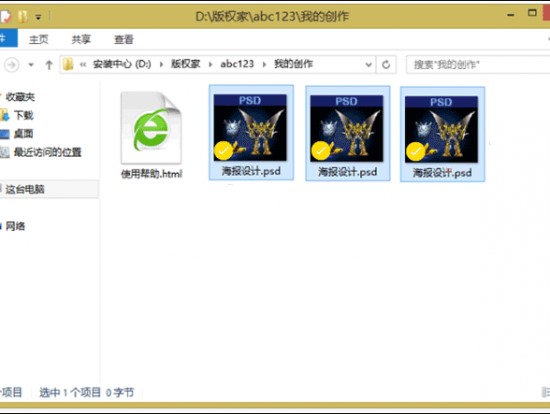Image resolution: width=550 pixels, height=414 pixels.
Task: Select the middle 海报设计.psd file
Action: pos(348,133)
